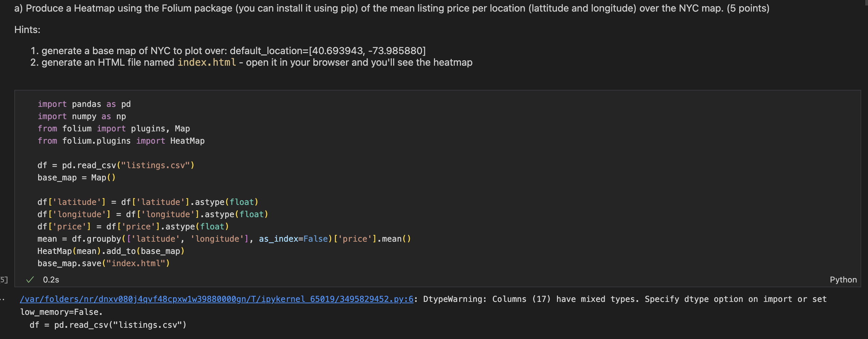Viewport: 868px width, 339px height.
Task: Click the 'DtypeWarning: Columns (17)' warning message
Action: 625,299
